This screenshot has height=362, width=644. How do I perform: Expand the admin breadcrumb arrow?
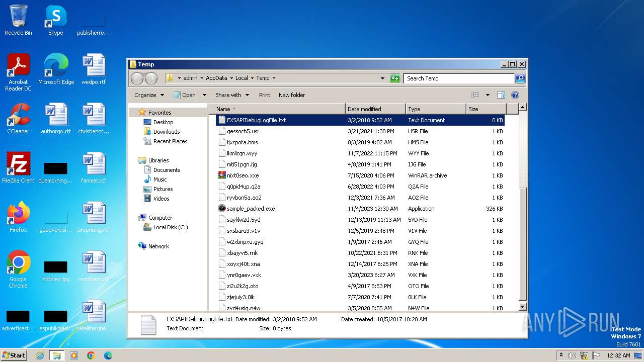click(x=201, y=78)
